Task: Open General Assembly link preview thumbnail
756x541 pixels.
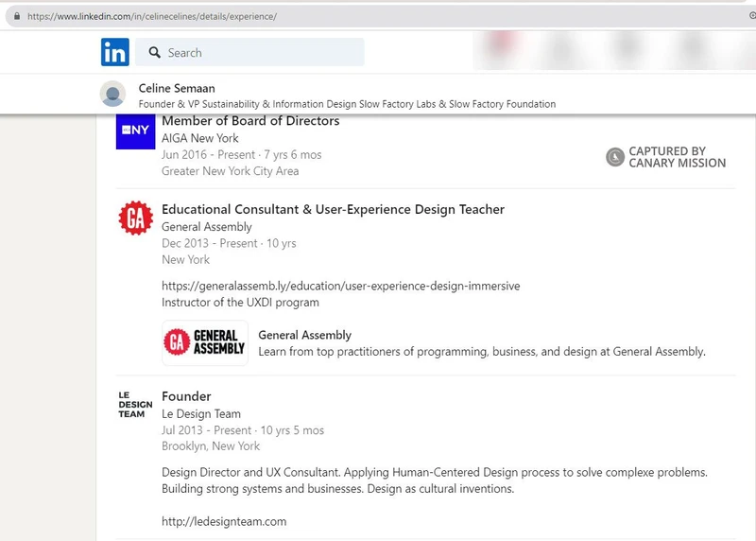Action: pyautogui.click(x=205, y=342)
